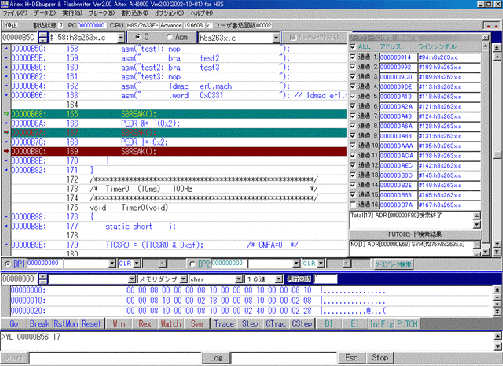Select the C source view radio button
The image size is (503, 366).
coord(137,37)
